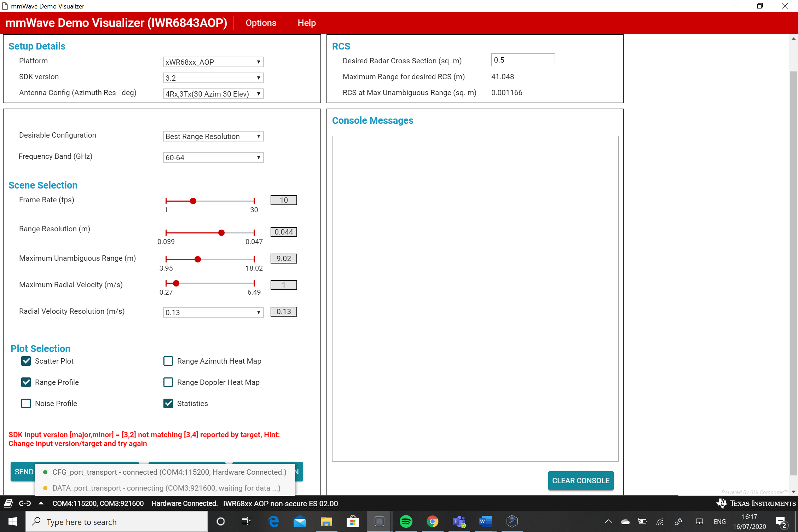Click the SEND config button
The image size is (798, 532).
click(23, 472)
